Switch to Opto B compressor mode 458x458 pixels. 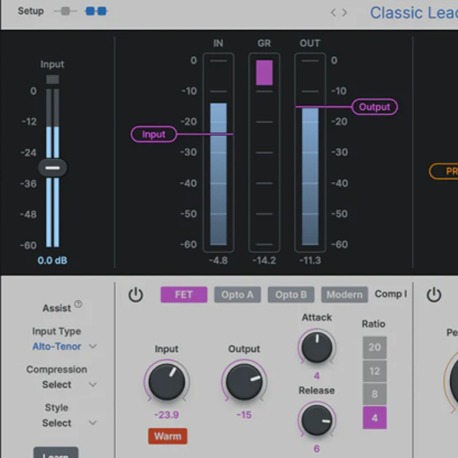(291, 295)
